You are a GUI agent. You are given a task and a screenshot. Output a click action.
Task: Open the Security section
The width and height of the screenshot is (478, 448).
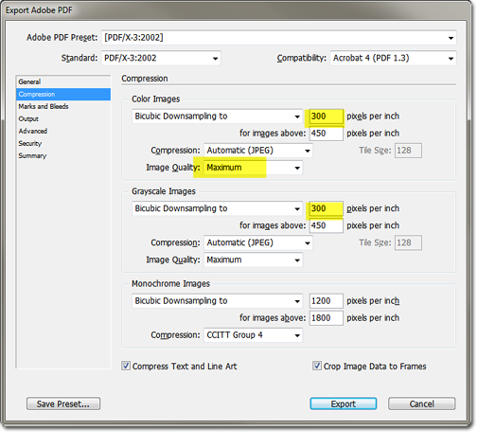pos(63,143)
